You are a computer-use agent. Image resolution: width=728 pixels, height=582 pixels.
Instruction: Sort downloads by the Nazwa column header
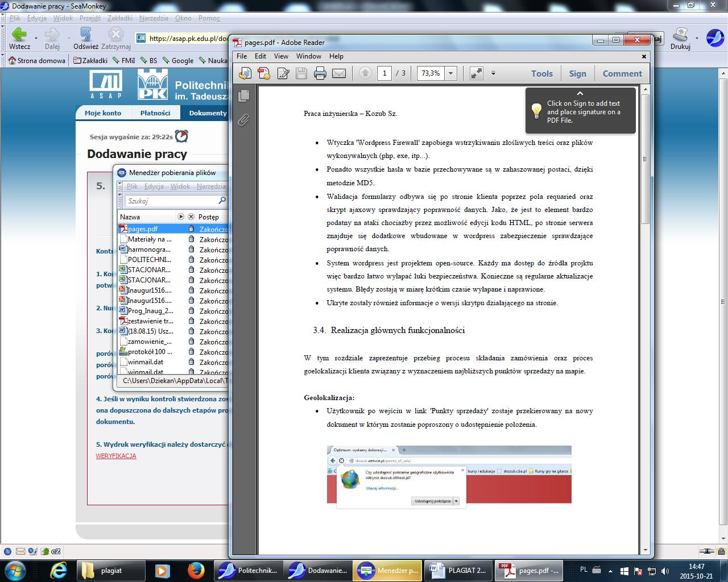[x=147, y=217]
